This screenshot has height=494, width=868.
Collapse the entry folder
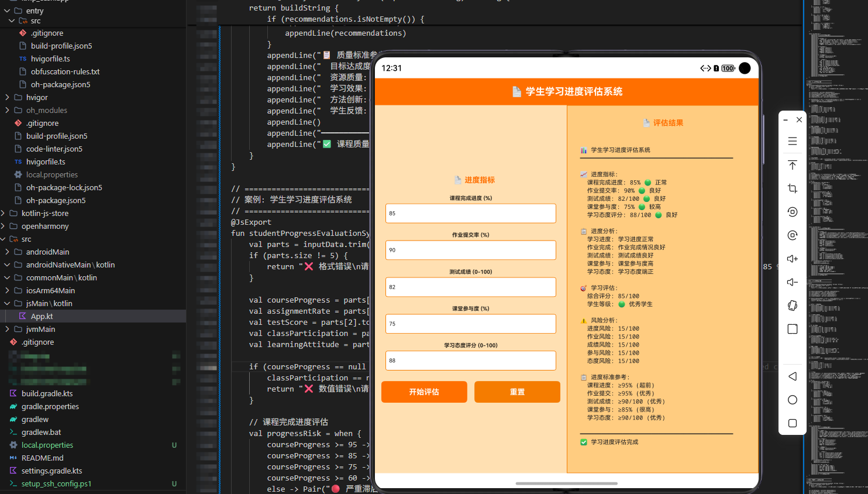pyautogui.click(x=7, y=11)
